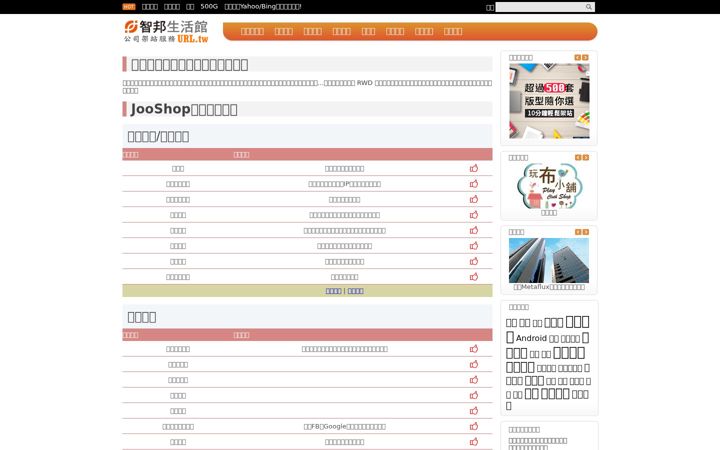Viewport: 720px width, 450px height.
Task: Open the last item in orange navigation bar
Action: 453,31
